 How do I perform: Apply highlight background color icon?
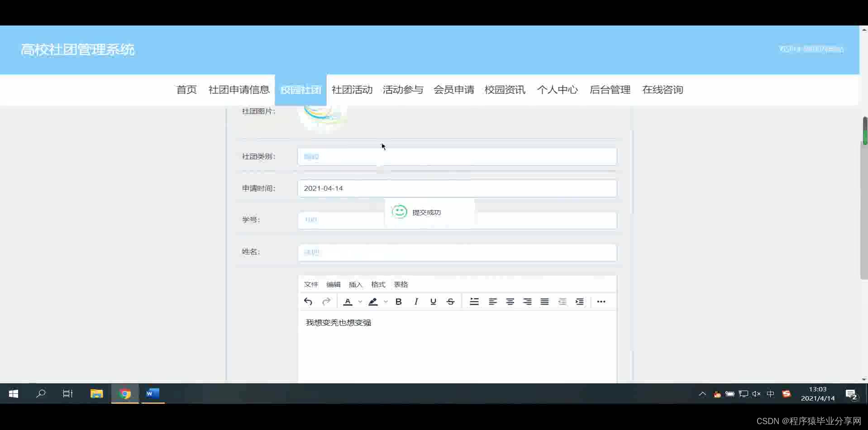pyautogui.click(x=373, y=301)
